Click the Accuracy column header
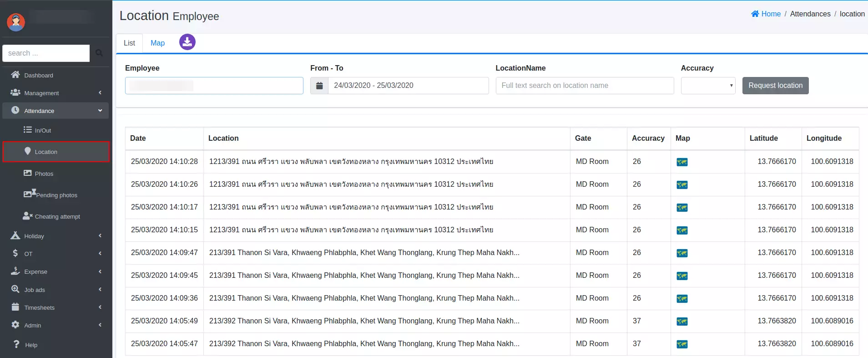868x358 pixels. point(648,138)
